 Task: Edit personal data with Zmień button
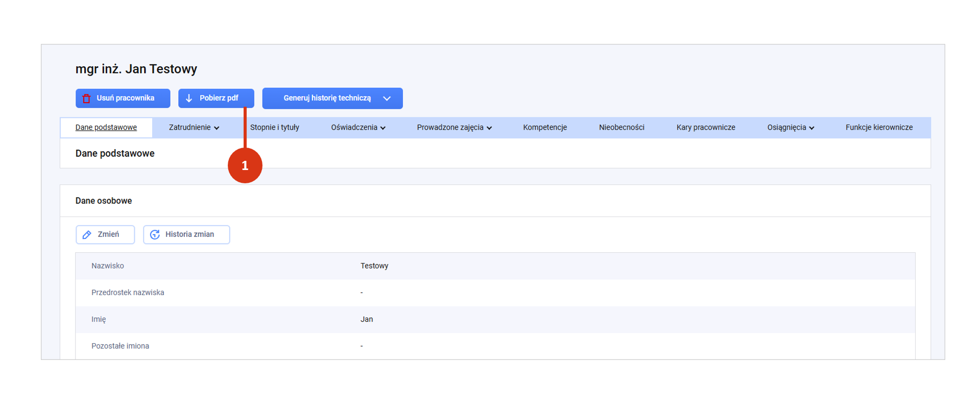click(105, 234)
